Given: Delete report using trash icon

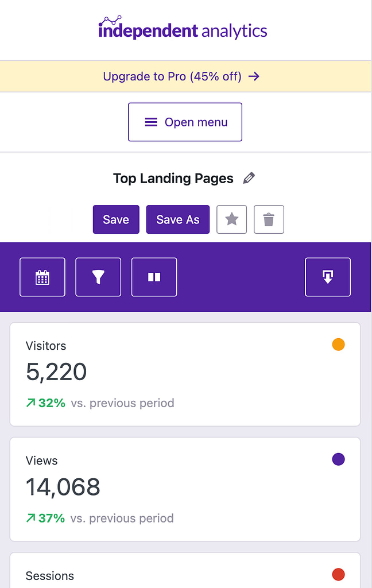Looking at the screenshot, I should click(x=269, y=219).
